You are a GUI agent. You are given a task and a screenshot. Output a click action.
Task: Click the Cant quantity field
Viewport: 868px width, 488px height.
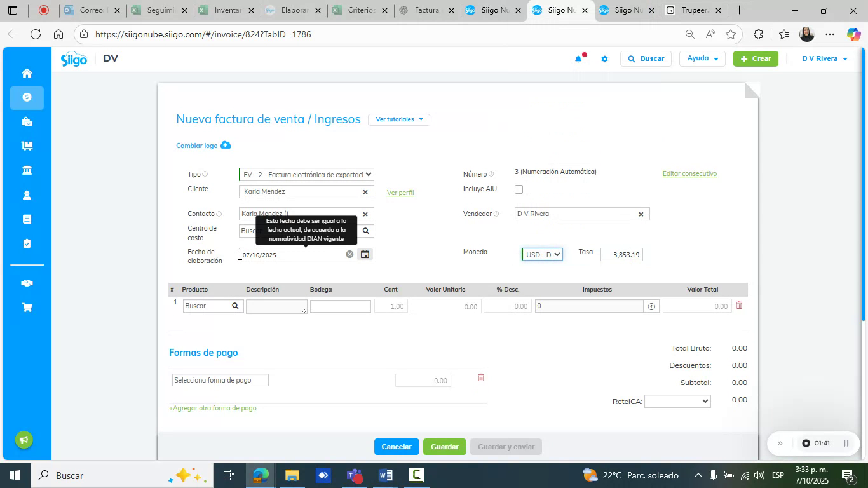[391, 306]
